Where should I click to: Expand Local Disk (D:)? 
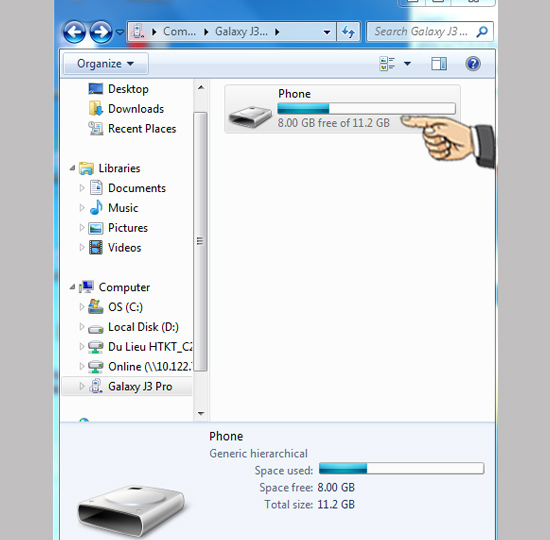(x=82, y=327)
